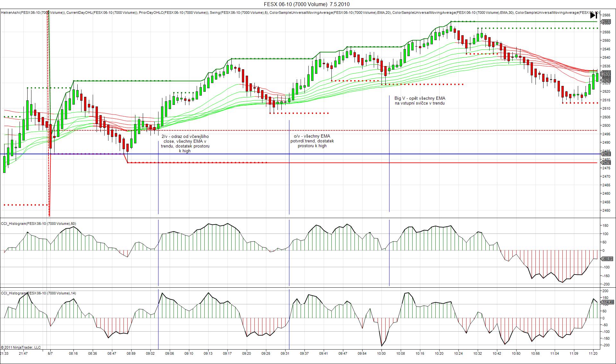Screen dimensions: 616x364
Task: Click the 114,49 CCI value tag
Action: 607,302
